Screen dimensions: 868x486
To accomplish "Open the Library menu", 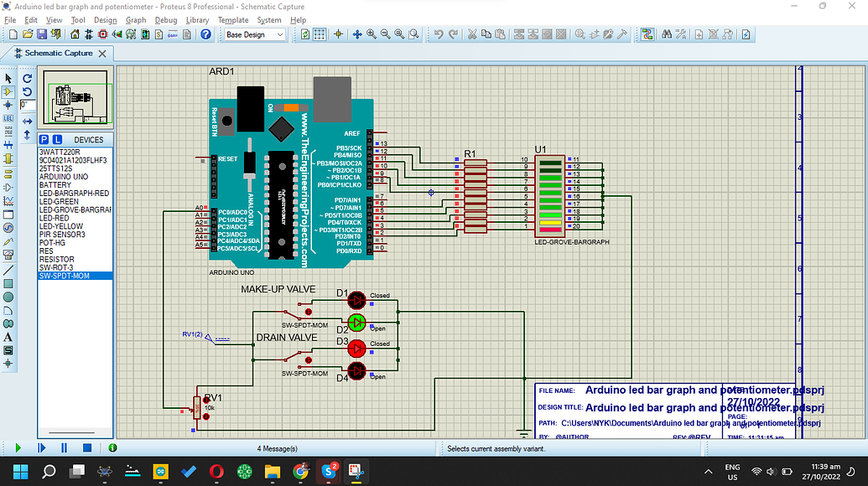I will (197, 20).
